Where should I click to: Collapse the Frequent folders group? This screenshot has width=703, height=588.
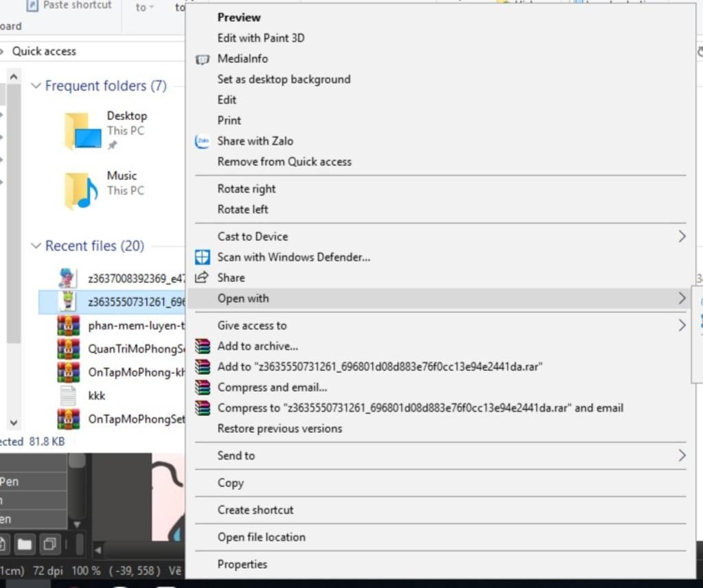coord(36,86)
